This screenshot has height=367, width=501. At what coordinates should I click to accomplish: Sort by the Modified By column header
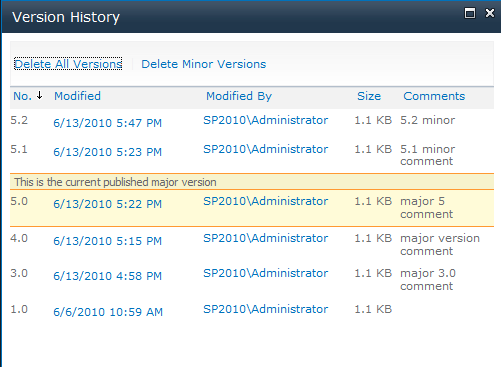239,96
